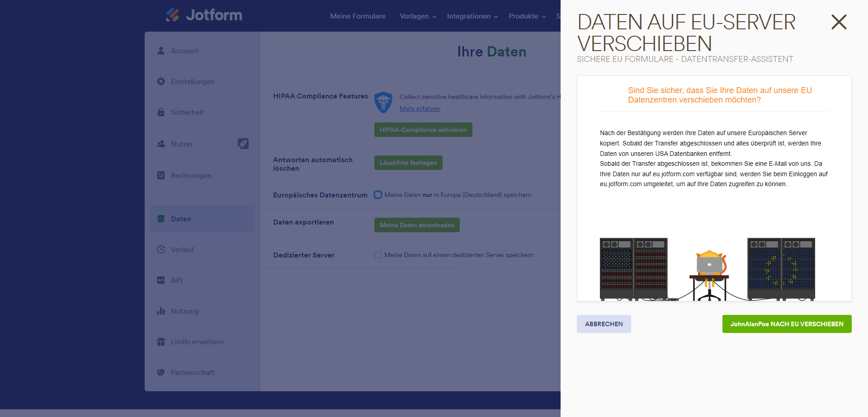This screenshot has height=417, width=868.
Task: Click the 'HIPAA Compliance Features' label
Action: 321,96
